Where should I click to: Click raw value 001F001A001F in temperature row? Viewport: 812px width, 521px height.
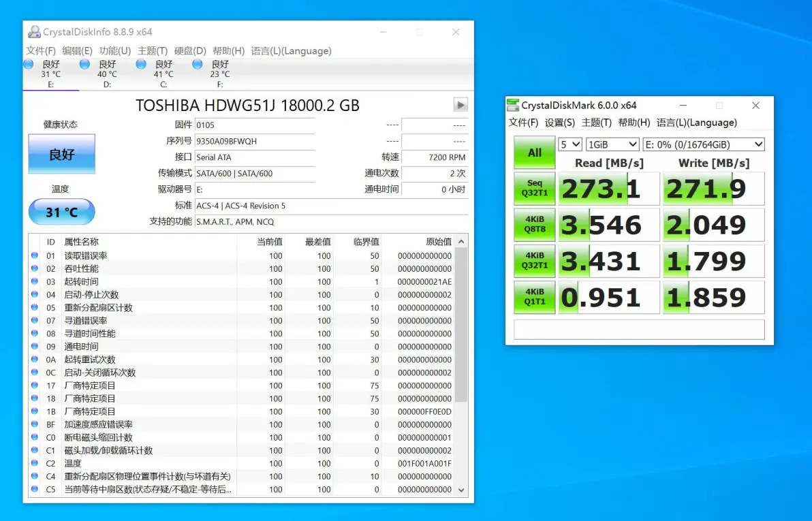click(x=424, y=463)
